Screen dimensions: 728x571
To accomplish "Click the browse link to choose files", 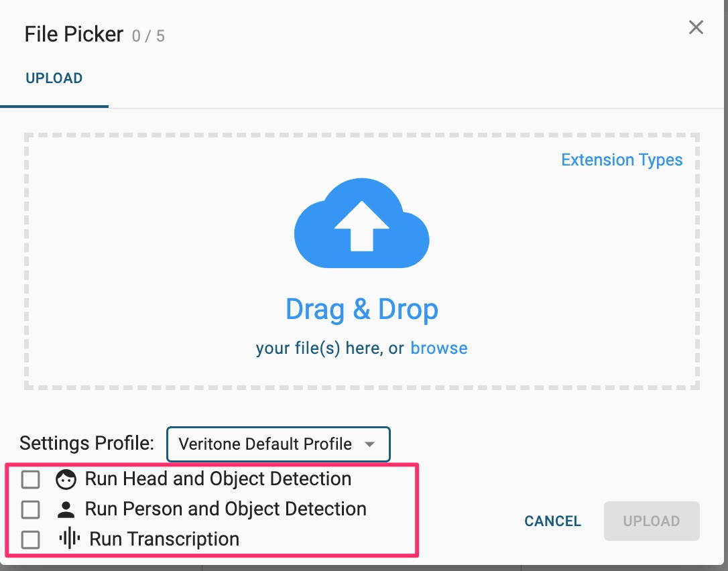I will (439, 348).
